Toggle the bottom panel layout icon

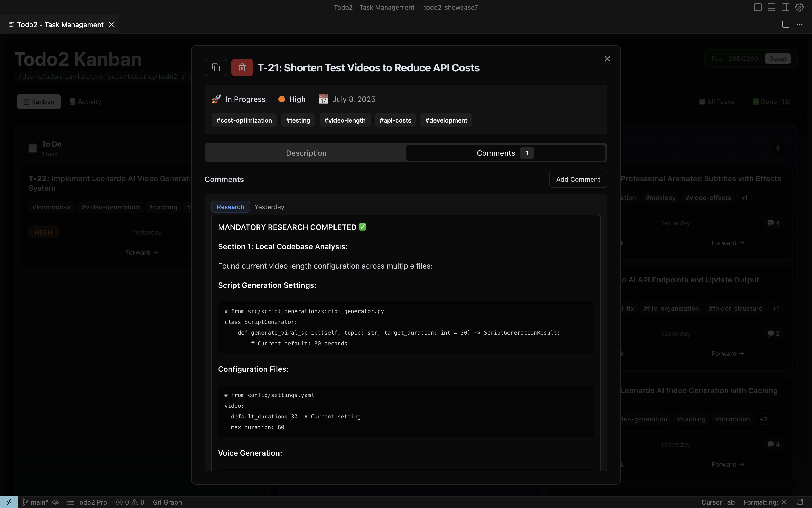click(771, 8)
